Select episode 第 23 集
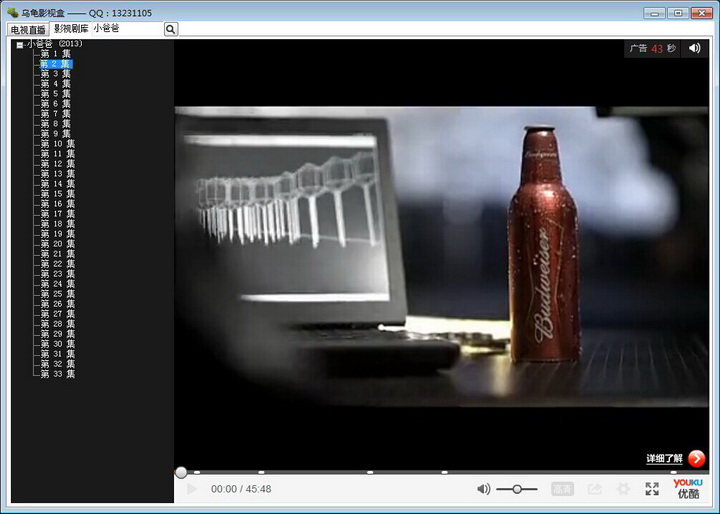 pos(57,274)
